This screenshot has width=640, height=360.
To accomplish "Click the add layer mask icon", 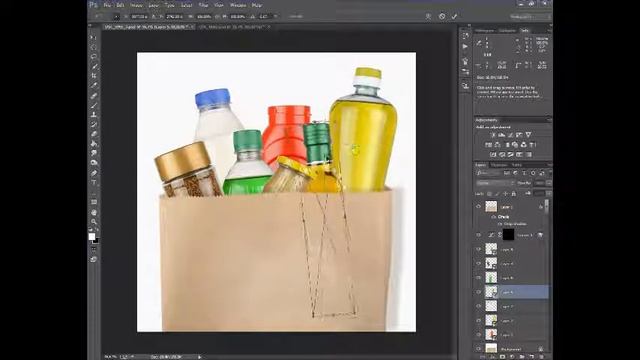I will (x=502, y=357).
